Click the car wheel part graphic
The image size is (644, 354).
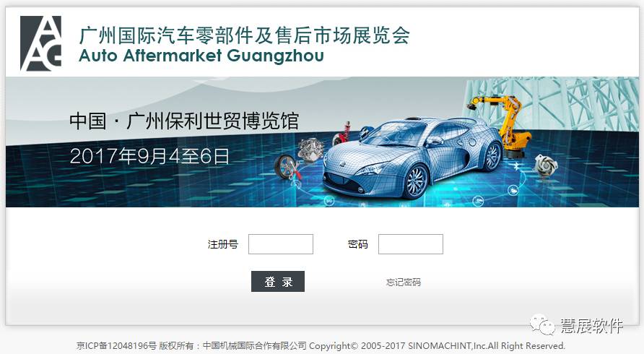(288, 168)
